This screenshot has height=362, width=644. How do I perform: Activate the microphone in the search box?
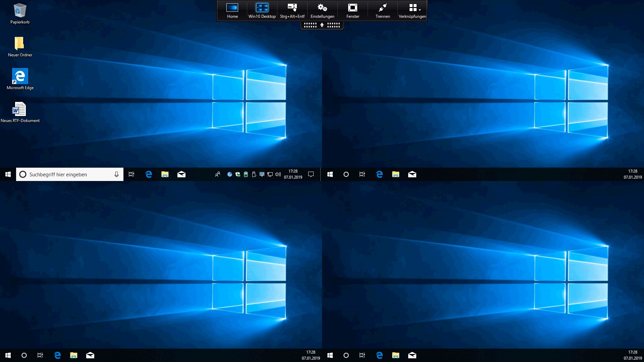tap(116, 174)
